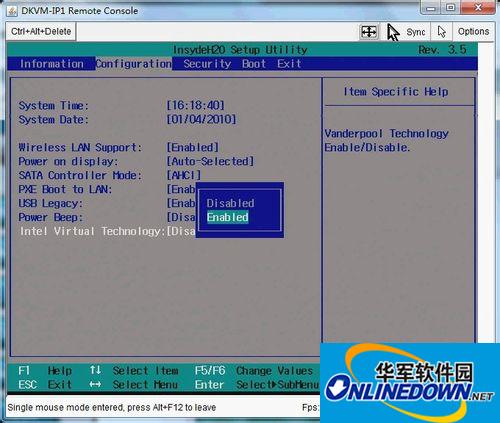The image size is (500, 423).
Task: Click the Item Specific Help heading
Action: (396, 91)
